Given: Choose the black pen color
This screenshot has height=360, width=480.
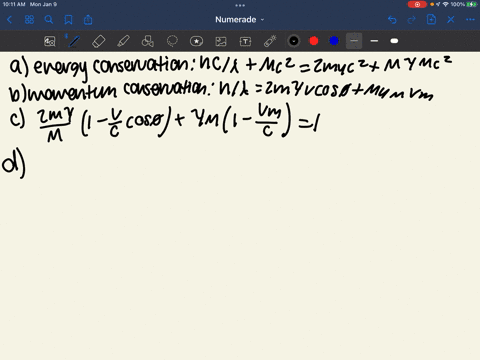Looking at the screenshot, I should pyautogui.click(x=294, y=41).
